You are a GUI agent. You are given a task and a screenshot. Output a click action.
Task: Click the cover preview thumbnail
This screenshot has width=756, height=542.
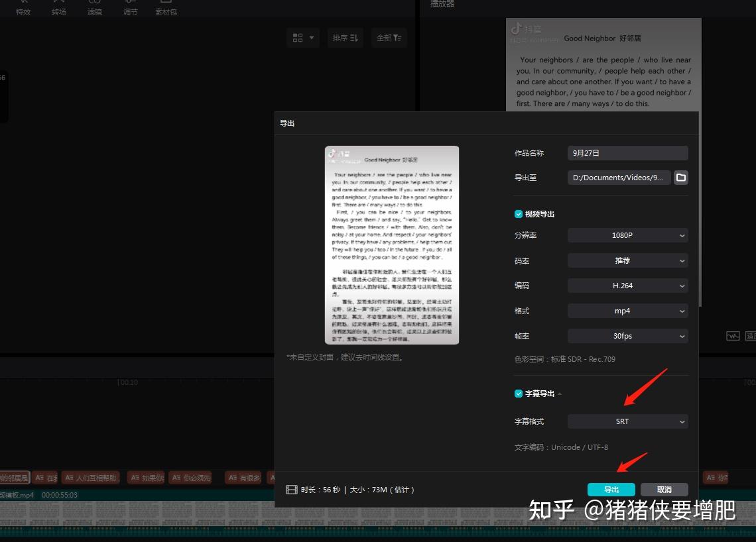tap(391, 244)
